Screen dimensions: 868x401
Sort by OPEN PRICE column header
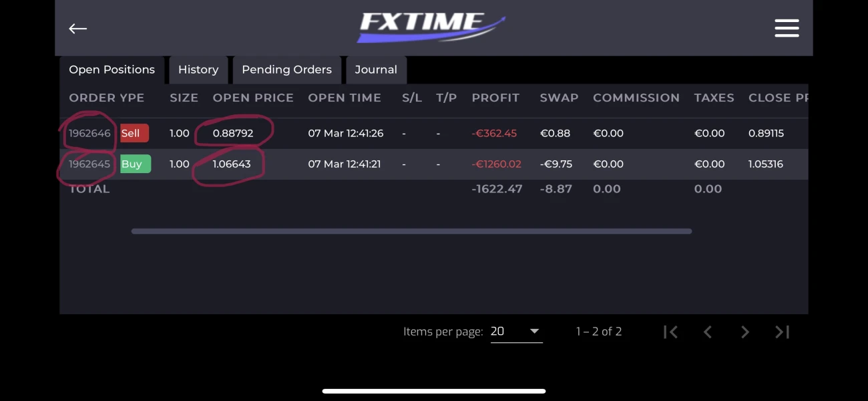pyautogui.click(x=253, y=98)
